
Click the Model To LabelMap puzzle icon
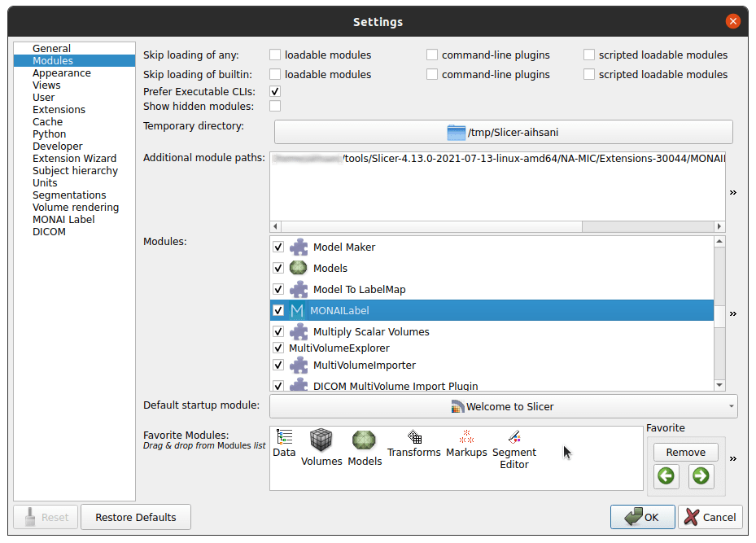click(x=299, y=289)
